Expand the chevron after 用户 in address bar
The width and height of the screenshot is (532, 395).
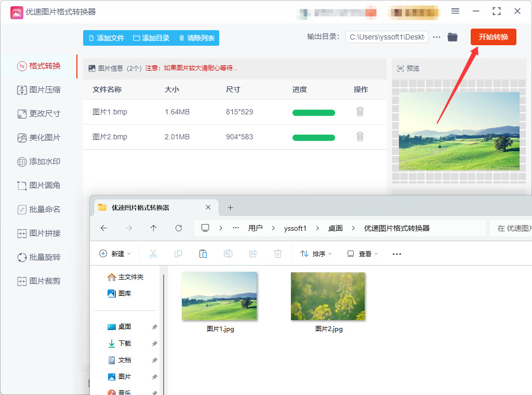[273, 228]
